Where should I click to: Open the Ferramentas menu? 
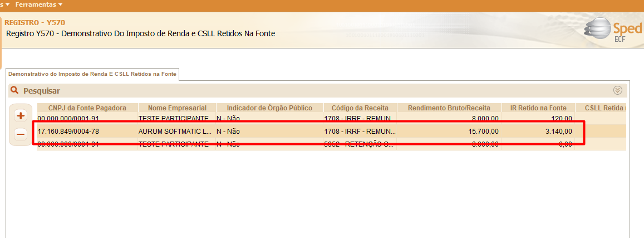coord(39,4)
